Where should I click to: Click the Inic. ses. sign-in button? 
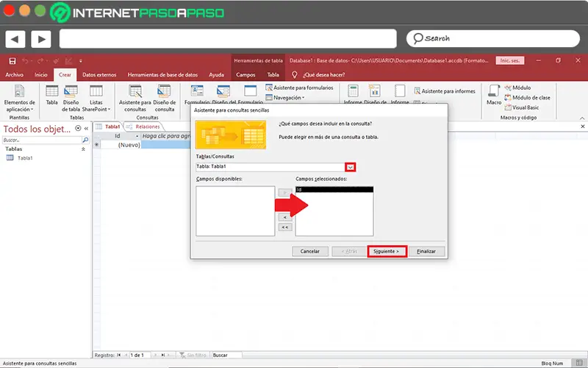coord(510,60)
